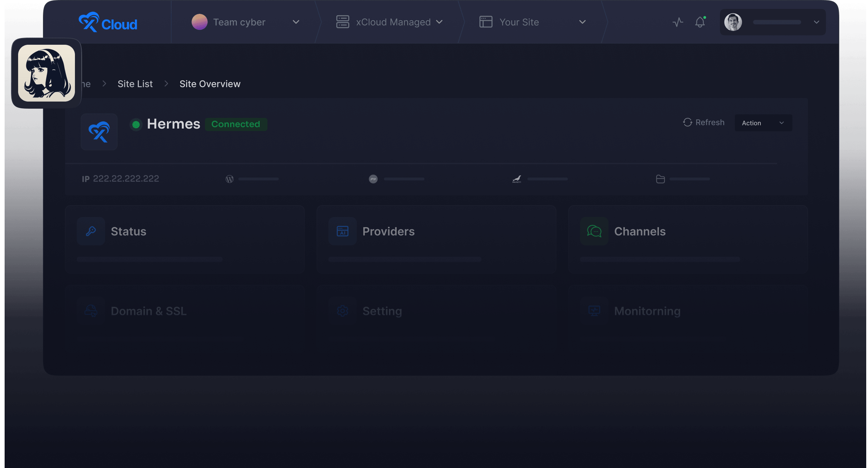868x468 pixels.
Task: Click the PHP version icon
Action: point(373,179)
